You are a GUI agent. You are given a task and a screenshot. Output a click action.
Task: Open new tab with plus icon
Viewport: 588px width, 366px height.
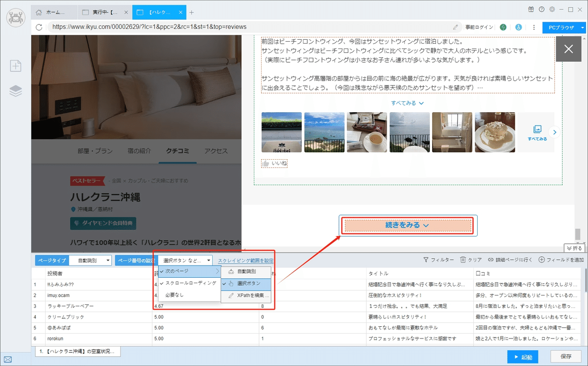(x=192, y=12)
